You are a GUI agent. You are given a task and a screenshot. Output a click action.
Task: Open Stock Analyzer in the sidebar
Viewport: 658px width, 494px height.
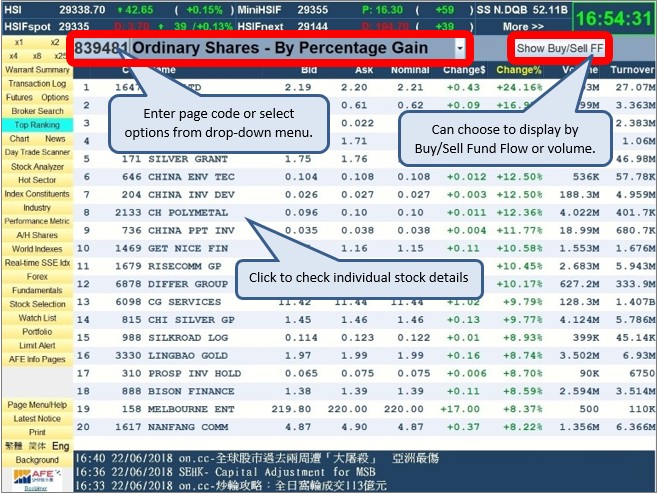37,167
